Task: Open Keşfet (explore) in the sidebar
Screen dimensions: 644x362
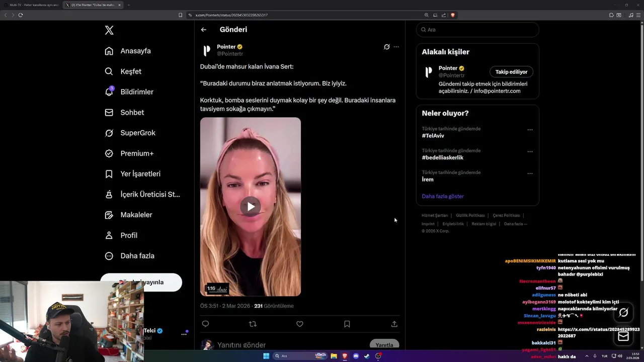Action: (x=123, y=71)
